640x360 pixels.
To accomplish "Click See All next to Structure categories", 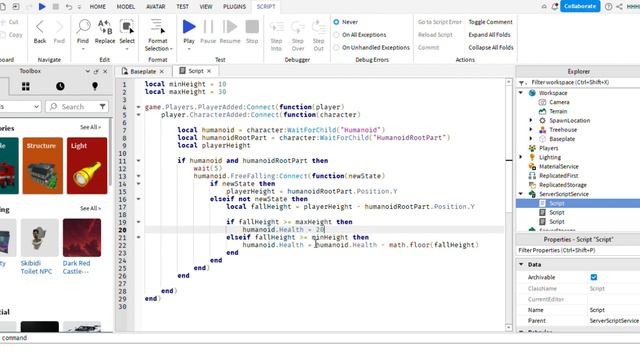I will pyautogui.click(x=90, y=127).
